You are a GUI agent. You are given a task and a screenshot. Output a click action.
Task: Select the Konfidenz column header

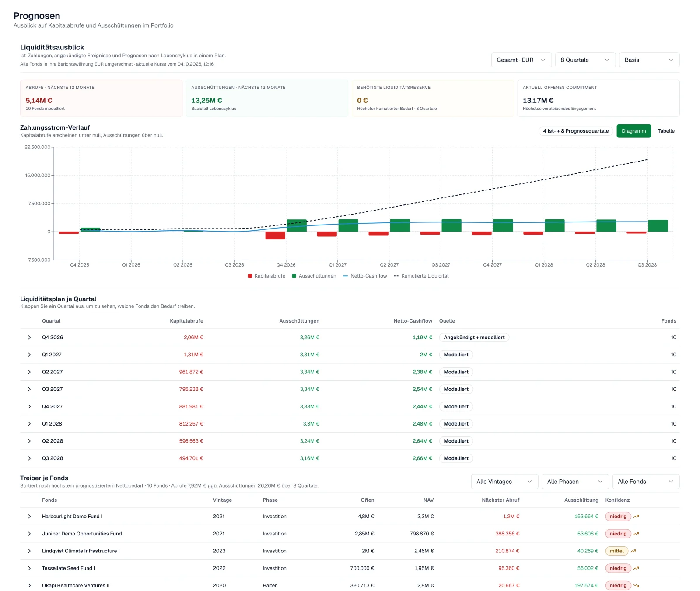click(617, 500)
